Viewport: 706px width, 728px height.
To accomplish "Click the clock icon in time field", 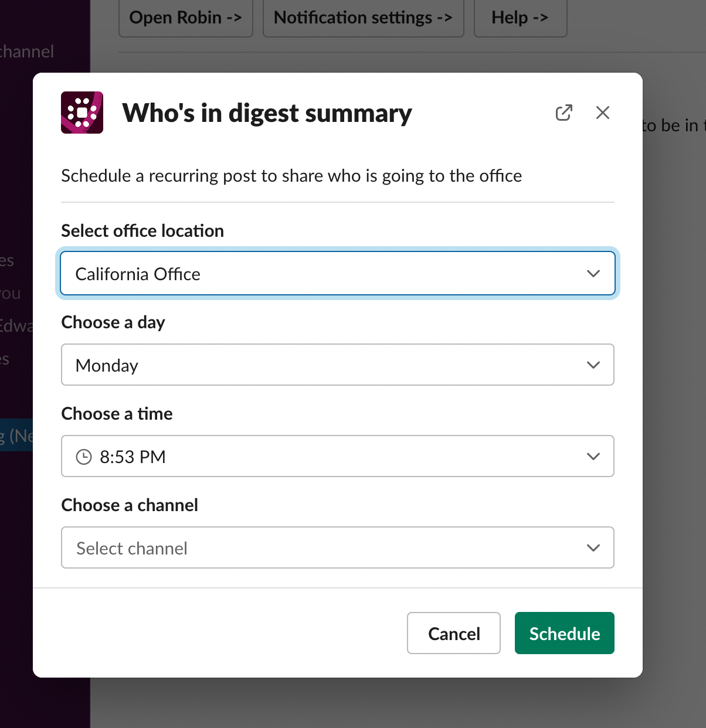I will tap(84, 457).
